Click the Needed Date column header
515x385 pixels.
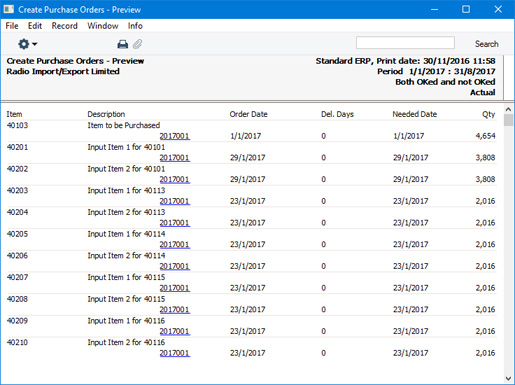[415, 114]
